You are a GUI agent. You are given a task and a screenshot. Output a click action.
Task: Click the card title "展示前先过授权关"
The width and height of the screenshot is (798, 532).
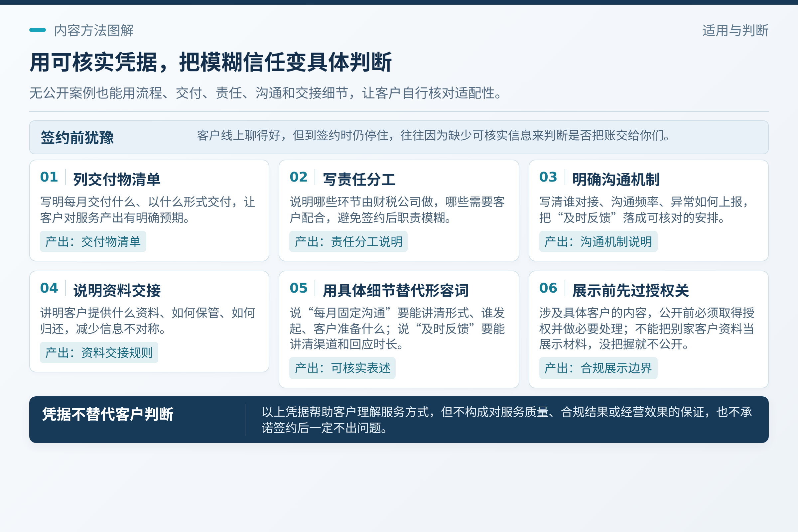(630, 290)
